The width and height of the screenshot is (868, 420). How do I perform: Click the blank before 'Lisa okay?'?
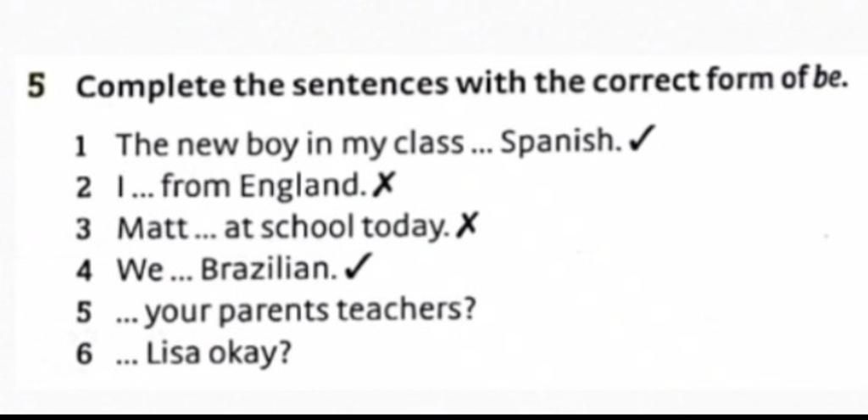(x=130, y=361)
